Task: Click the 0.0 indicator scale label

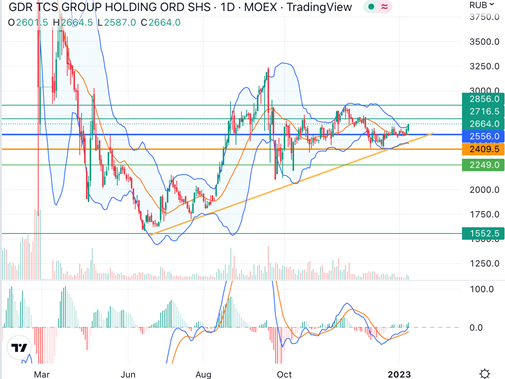Action: [476, 328]
